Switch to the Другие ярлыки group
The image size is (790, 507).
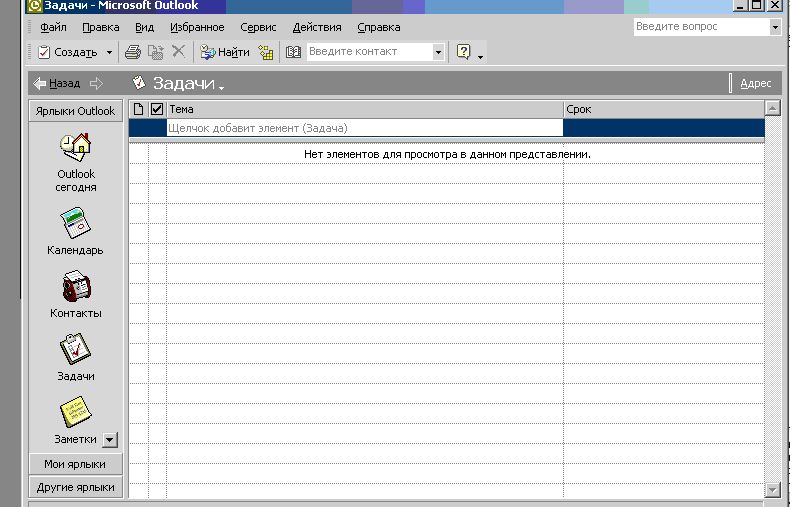click(x=76, y=487)
